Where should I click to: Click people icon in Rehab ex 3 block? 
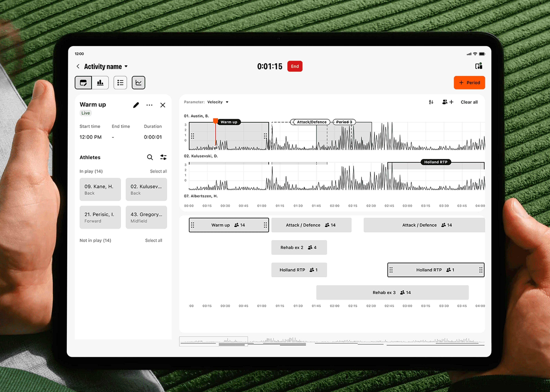click(402, 293)
